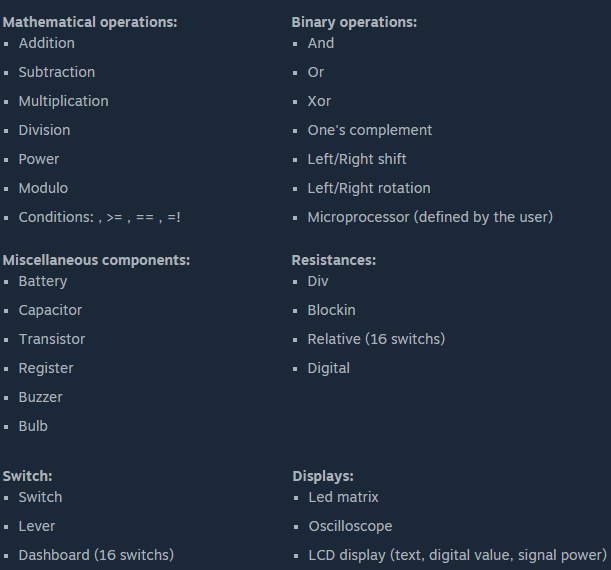The height and width of the screenshot is (570, 611).
Task: Click the Conditions list entry
Action: click(x=99, y=217)
